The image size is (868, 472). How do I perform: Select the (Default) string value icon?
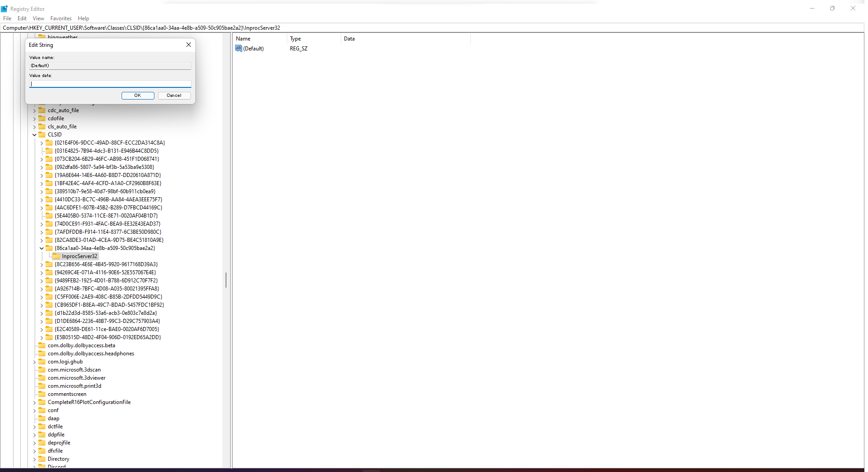point(239,48)
